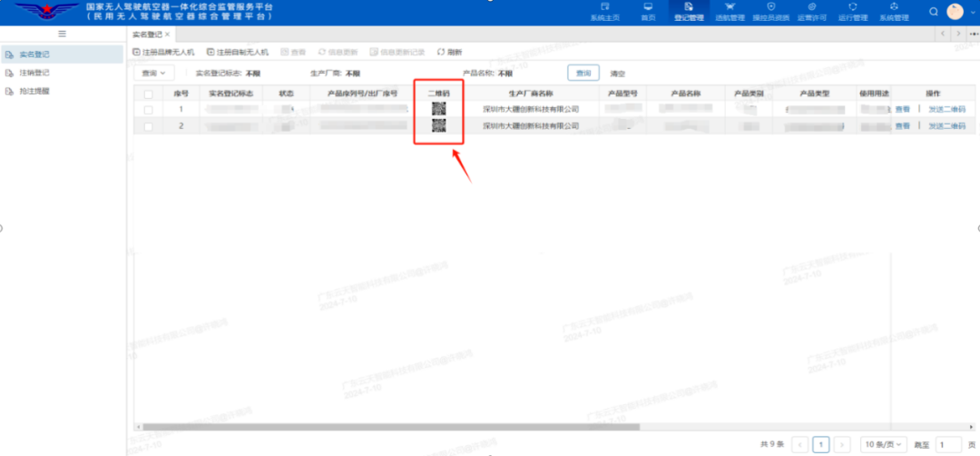Open 运行管理 in the top bar
Viewport: 980px width, 456px height.
[x=852, y=7]
